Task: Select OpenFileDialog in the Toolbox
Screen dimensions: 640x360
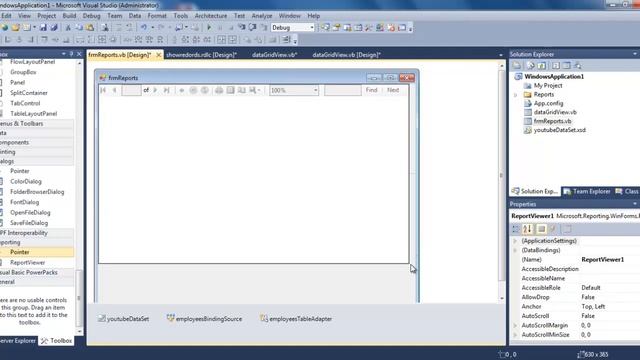Action: pos(30,213)
